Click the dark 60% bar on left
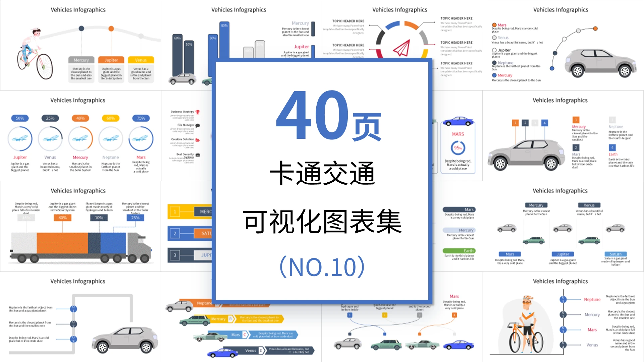Viewport: 644px width, 362px height. [x=178, y=56]
